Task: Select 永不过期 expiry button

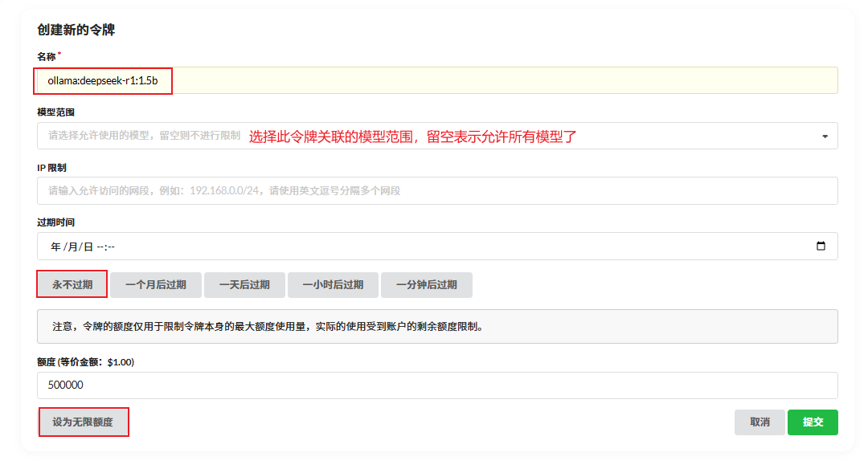Action: point(72,285)
